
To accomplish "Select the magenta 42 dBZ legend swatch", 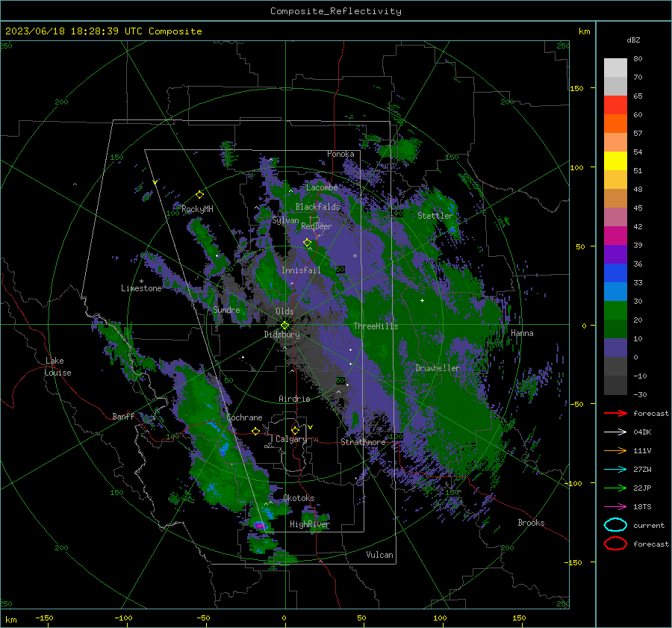I will pyautogui.click(x=615, y=235).
